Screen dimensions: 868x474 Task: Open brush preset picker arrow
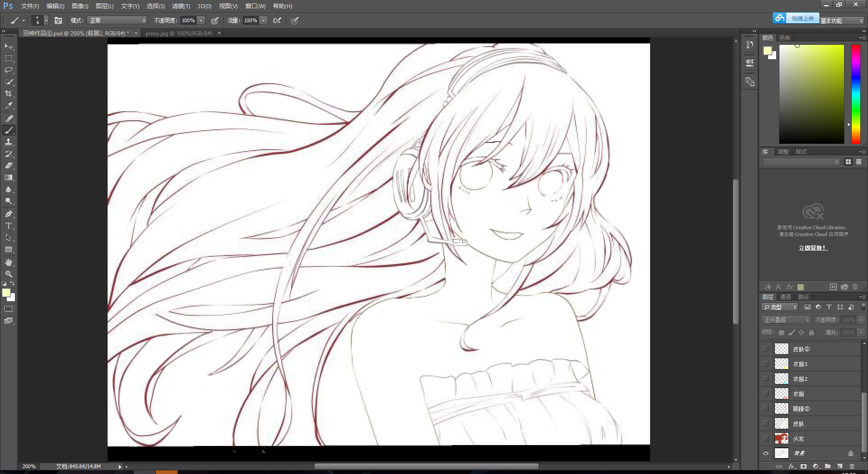click(46, 20)
